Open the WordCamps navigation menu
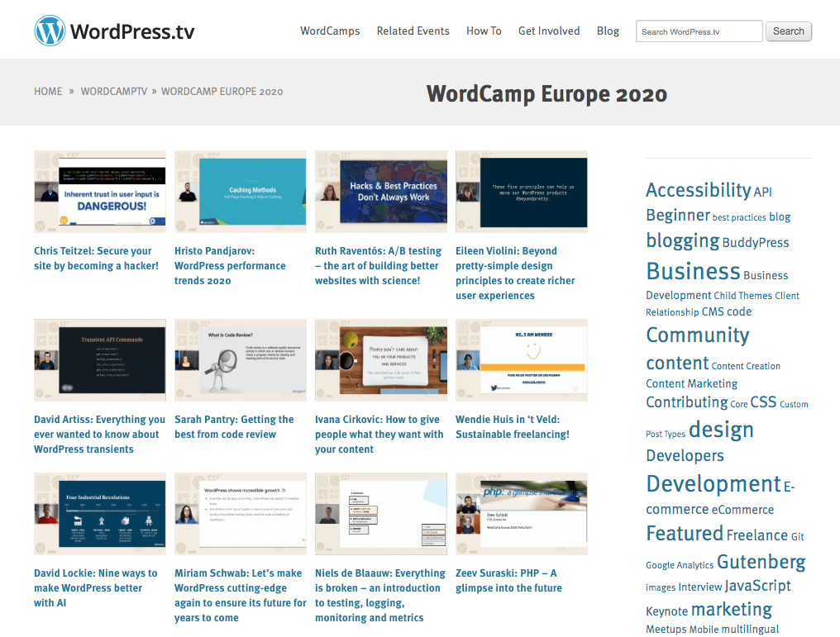840x637 pixels. click(330, 31)
